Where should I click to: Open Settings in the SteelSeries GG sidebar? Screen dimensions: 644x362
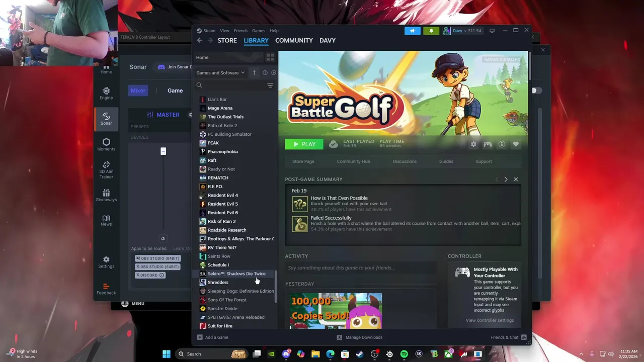[106, 262]
